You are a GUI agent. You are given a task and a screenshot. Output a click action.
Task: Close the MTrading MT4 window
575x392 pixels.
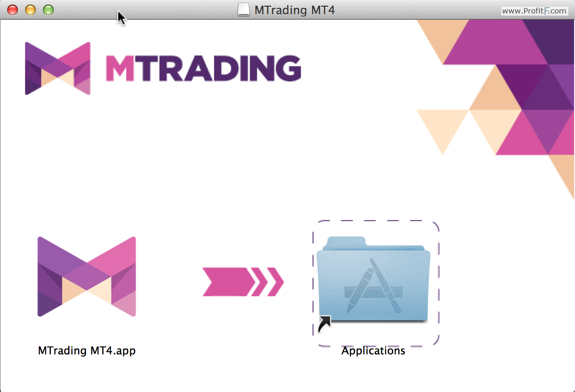click(x=13, y=10)
